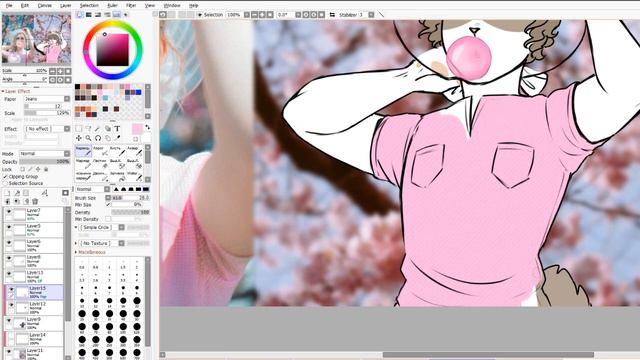Click the navigator preview thumbnail
640x360 pixels.
[36, 39]
